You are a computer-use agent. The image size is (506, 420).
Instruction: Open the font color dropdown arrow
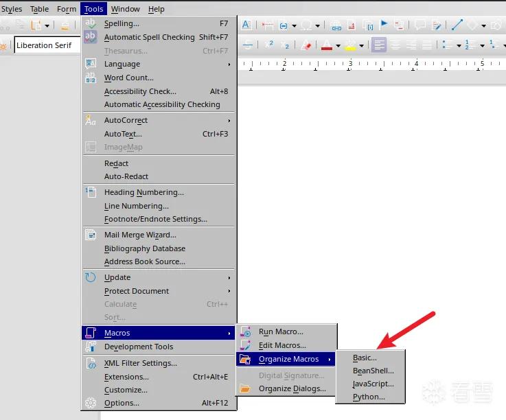coord(338,46)
